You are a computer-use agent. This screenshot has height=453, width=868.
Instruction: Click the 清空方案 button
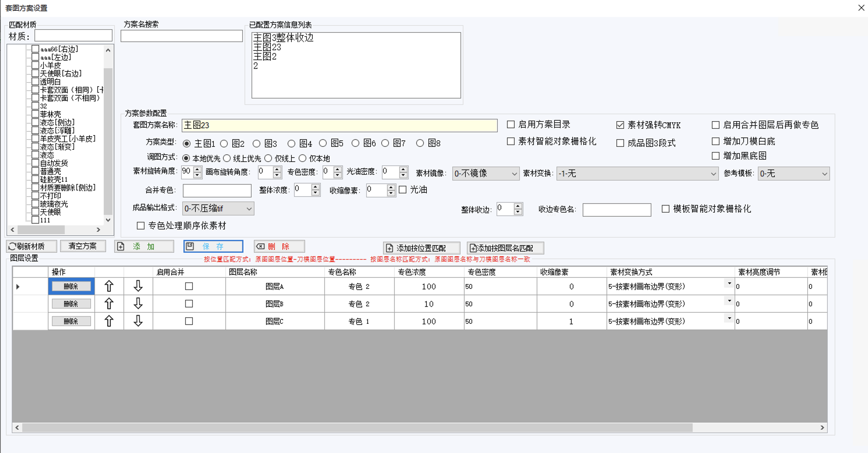(83, 246)
